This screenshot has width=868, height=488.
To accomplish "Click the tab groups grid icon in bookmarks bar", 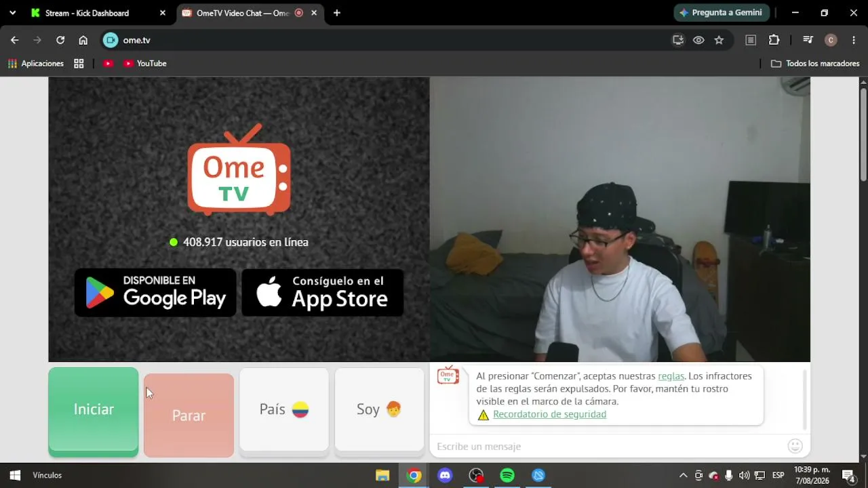I will click(x=79, y=64).
